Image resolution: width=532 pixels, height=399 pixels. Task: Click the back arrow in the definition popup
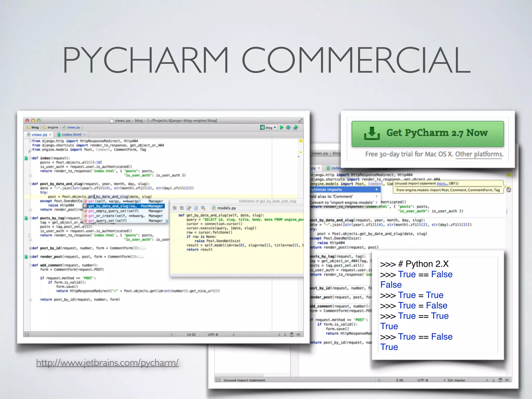click(175, 208)
